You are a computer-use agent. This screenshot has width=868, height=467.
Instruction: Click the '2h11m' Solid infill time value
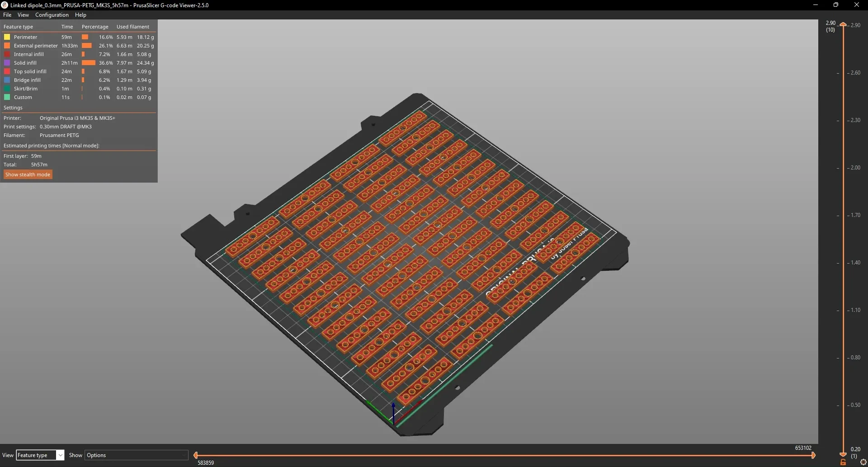tap(70, 63)
